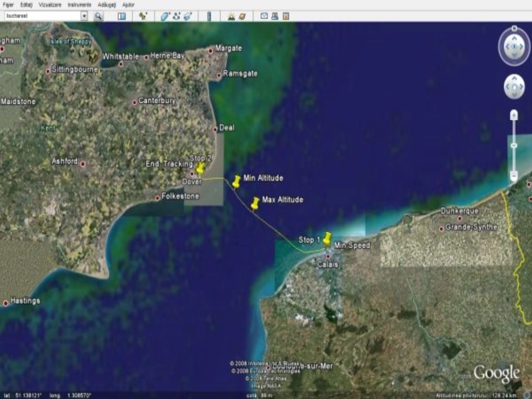Click the Max Altitude yellow pushpin
The image size is (532, 399).
click(255, 203)
